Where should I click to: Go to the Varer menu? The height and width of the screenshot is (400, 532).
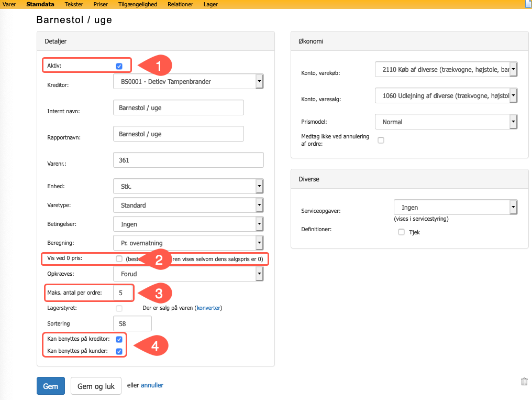coord(9,4)
